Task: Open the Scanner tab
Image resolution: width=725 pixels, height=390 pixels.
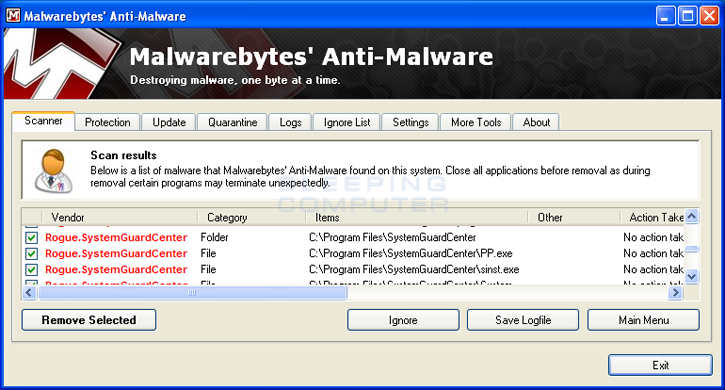Action: [43, 121]
